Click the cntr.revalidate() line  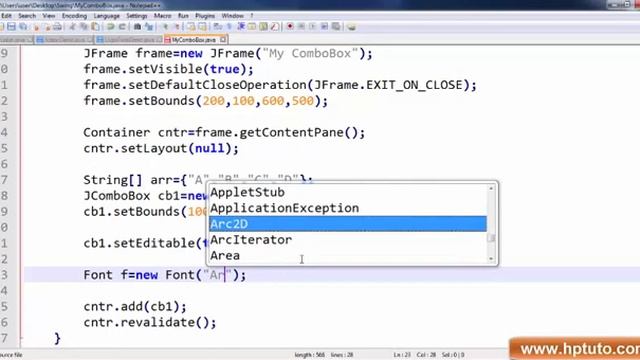[x=150, y=322]
